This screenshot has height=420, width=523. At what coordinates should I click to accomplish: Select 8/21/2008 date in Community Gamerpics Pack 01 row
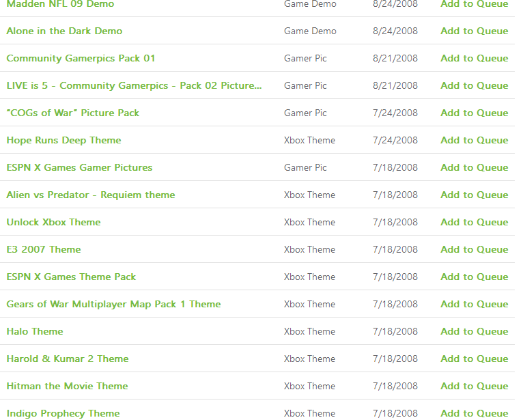tap(395, 58)
